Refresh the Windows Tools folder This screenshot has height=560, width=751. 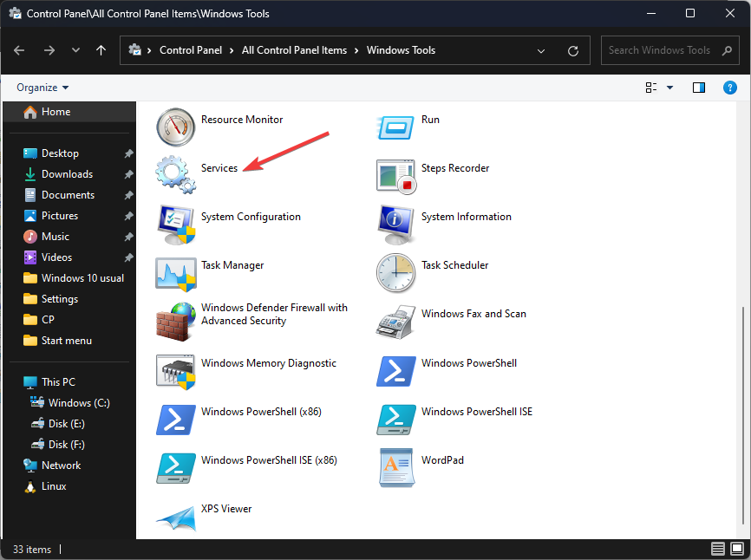[x=573, y=51]
